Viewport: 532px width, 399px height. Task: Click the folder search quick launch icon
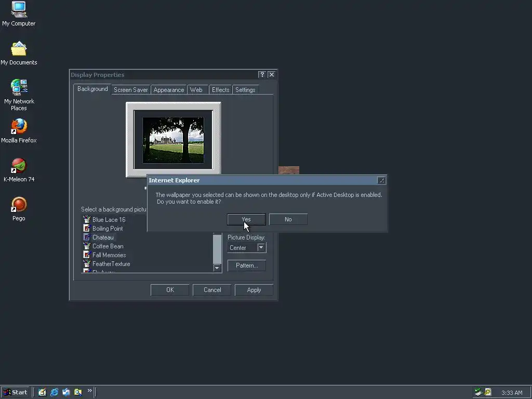click(x=78, y=392)
